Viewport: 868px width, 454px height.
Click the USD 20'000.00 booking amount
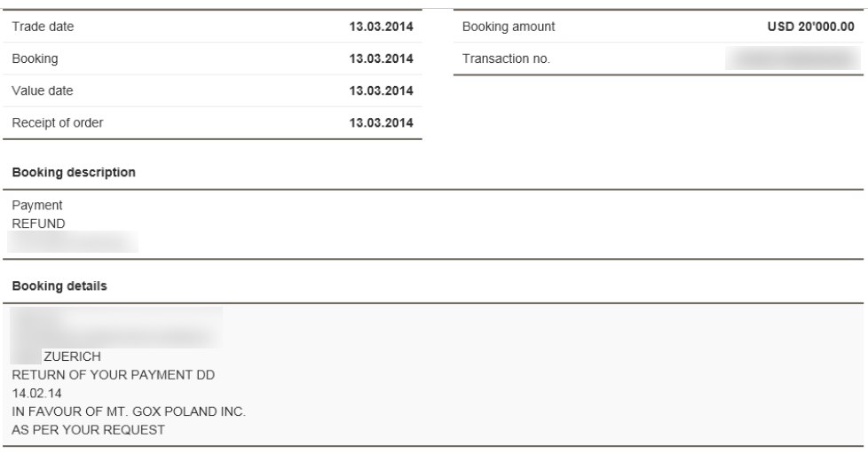point(811,27)
